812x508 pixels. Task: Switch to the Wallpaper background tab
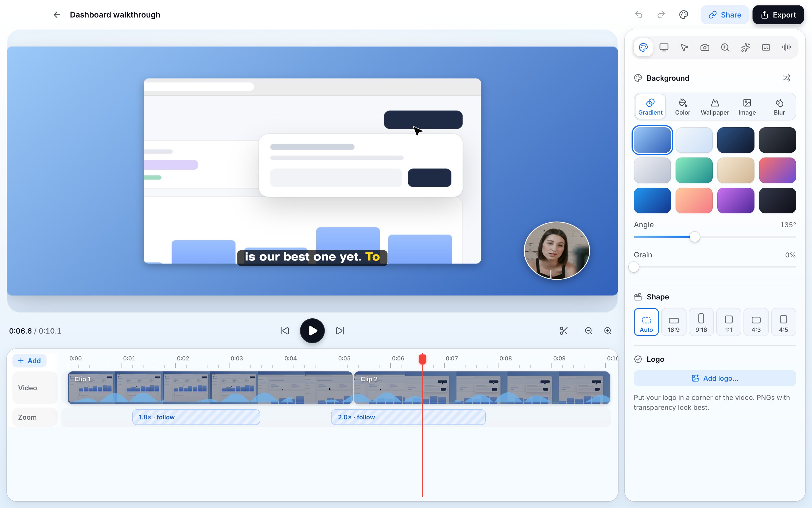coord(715,107)
